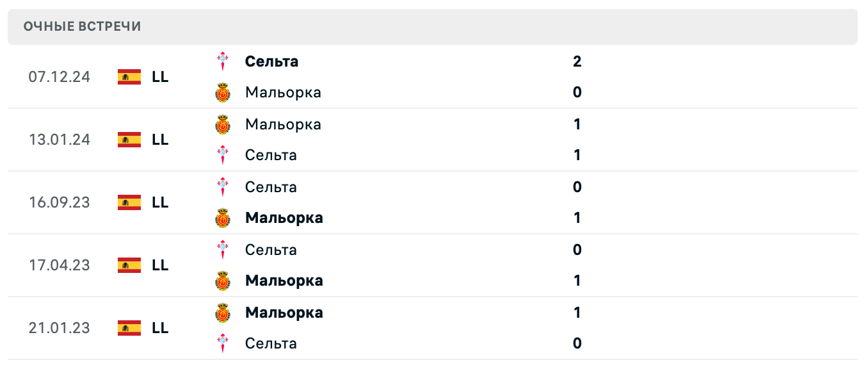Click Mallorca crest in 13.01.24 match
The height and width of the screenshot is (369, 868).
[222, 124]
